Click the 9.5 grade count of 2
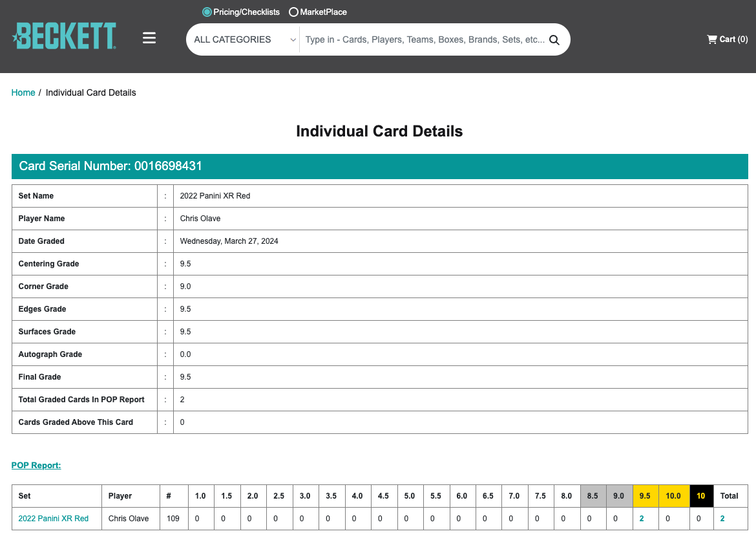This screenshot has width=756, height=540. point(641,518)
